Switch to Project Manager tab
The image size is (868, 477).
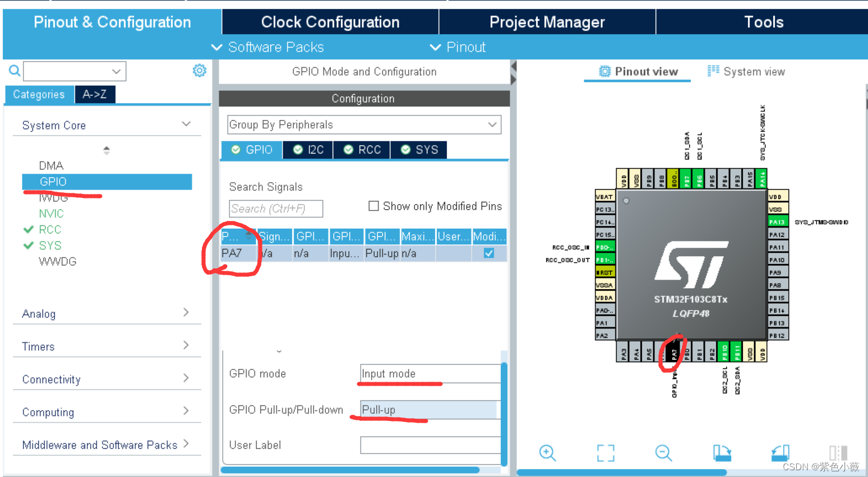tap(547, 22)
